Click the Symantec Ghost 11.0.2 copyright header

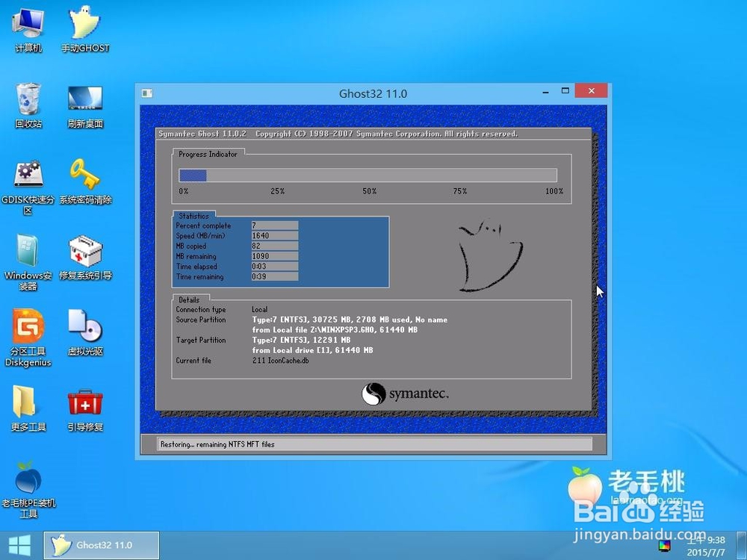point(338,134)
